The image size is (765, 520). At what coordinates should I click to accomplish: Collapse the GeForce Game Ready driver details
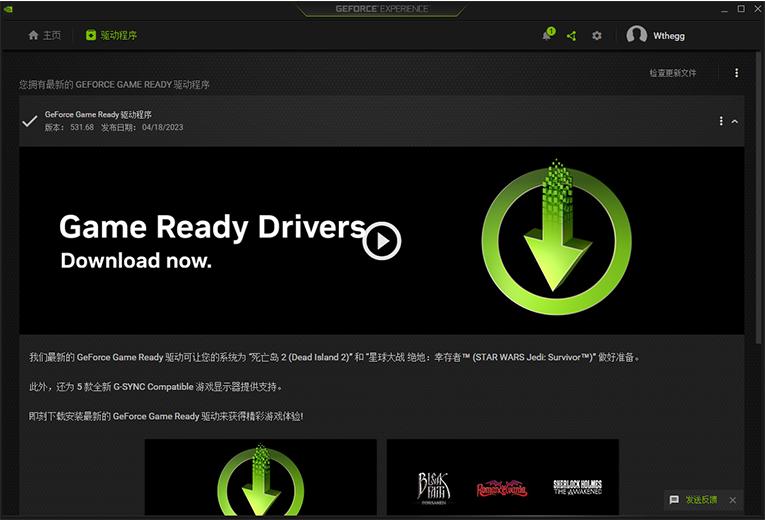coord(734,121)
